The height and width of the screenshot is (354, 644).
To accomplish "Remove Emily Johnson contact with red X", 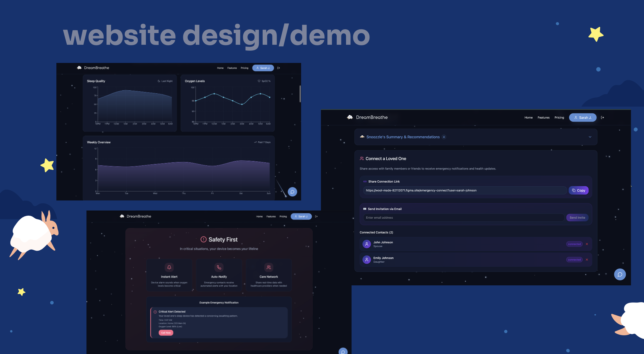I will [x=587, y=260].
